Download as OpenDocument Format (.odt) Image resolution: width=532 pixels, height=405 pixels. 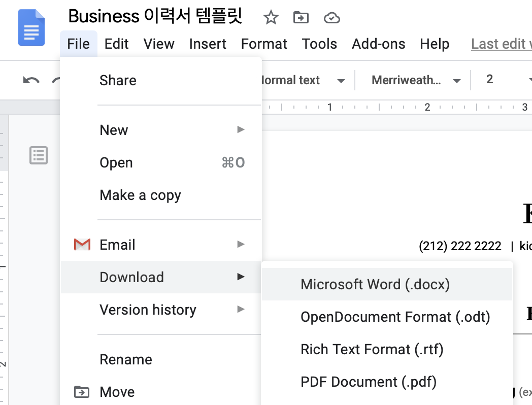click(387, 317)
